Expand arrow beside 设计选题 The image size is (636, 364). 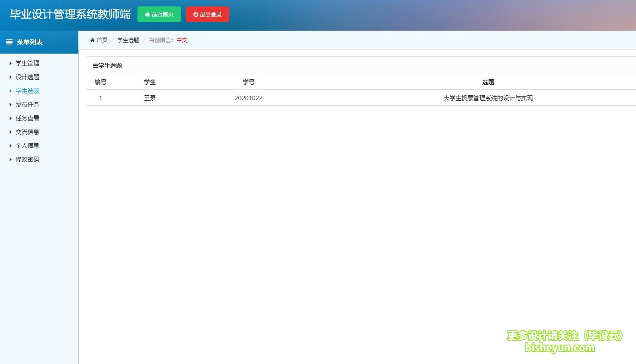pos(11,77)
